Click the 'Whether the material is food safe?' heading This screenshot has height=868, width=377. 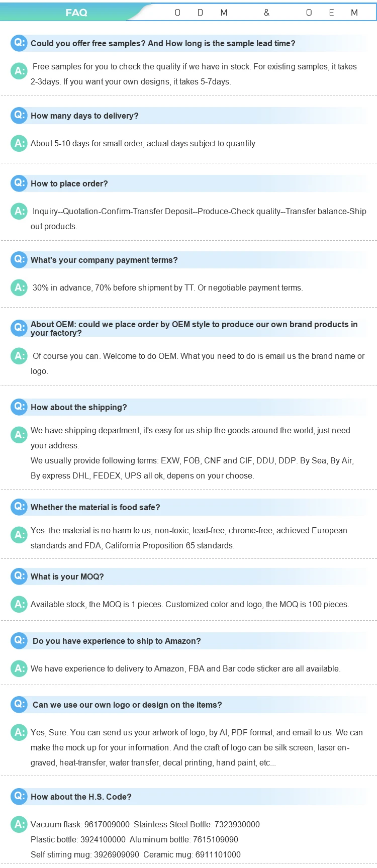point(96,507)
